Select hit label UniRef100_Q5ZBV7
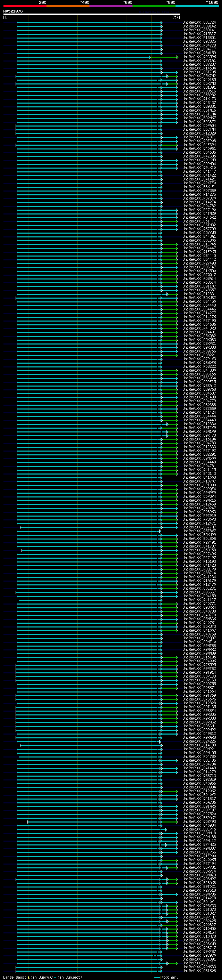 tap(199, 532)
